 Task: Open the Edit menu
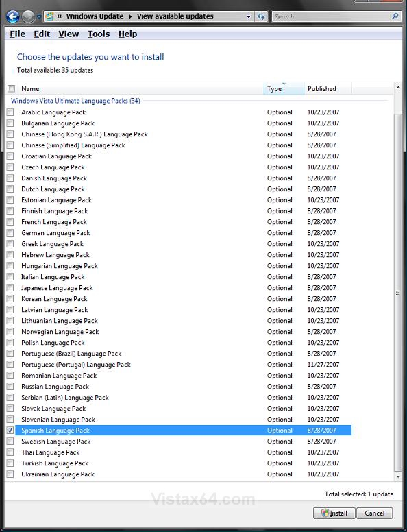coord(42,34)
